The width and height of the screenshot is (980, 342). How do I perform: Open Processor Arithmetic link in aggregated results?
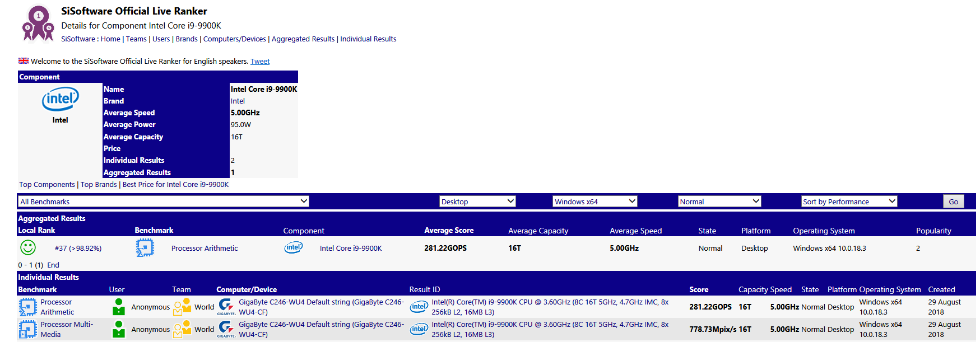coord(205,249)
